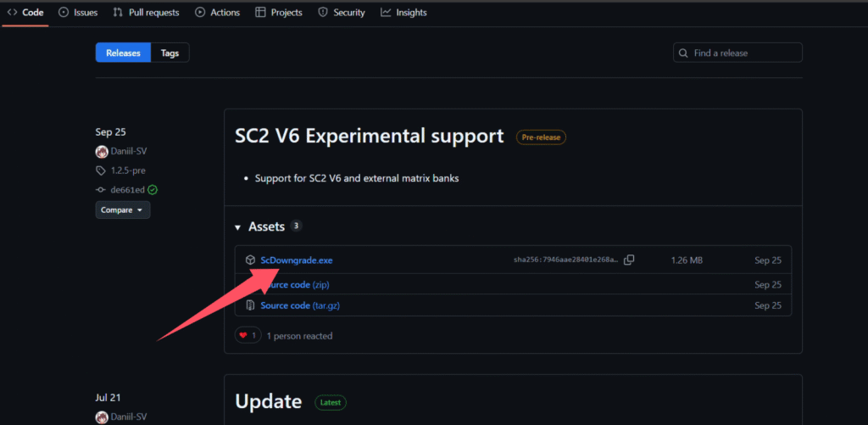868x425 pixels.
Task: Open the SC2 V6 Experimental support release
Action: click(x=370, y=136)
